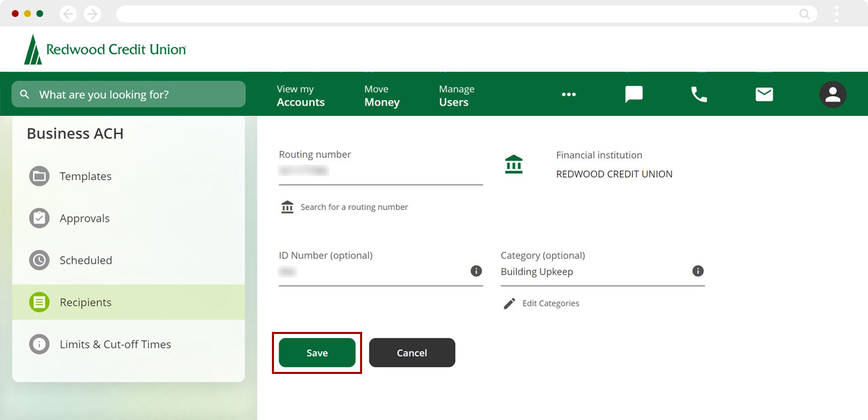This screenshot has height=420, width=868.
Task: Click the Scheduled clock icon
Action: (39, 260)
